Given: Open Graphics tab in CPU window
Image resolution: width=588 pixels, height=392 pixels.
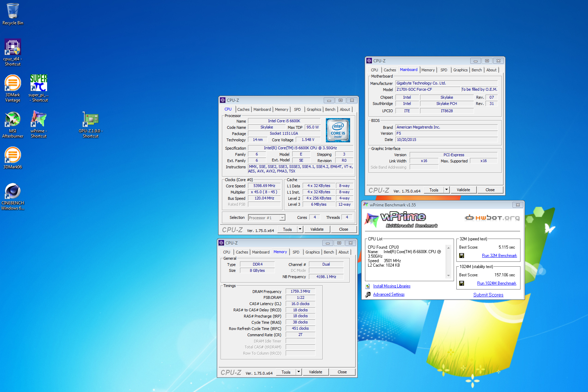Looking at the screenshot, I should coord(314,109).
